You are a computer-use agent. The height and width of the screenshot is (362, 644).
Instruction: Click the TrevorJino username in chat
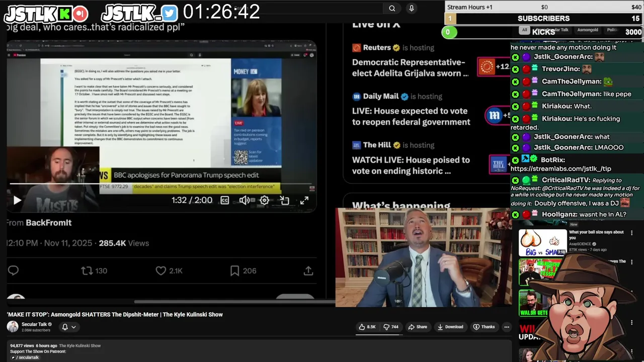[x=560, y=69]
